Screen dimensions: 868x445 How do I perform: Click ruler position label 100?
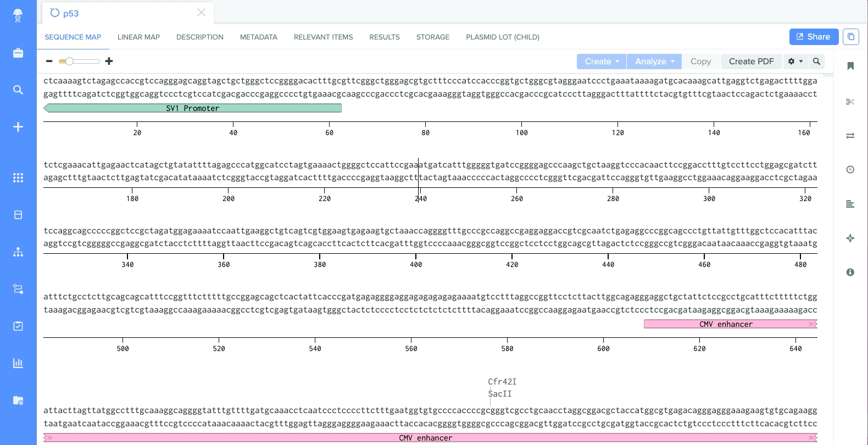click(x=521, y=133)
